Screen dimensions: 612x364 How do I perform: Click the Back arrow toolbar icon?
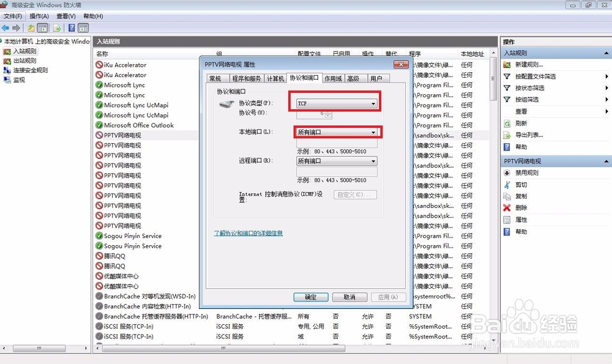pyautogui.click(x=6, y=28)
